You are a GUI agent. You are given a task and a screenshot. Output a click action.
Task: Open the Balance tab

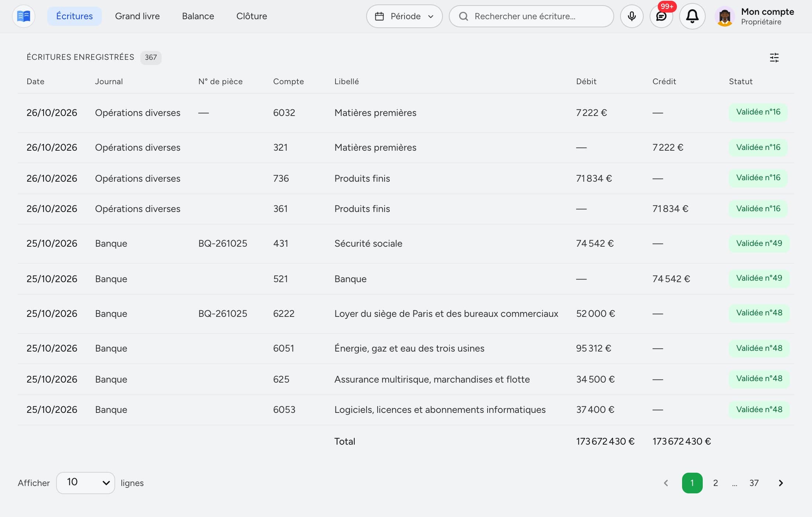tap(198, 16)
